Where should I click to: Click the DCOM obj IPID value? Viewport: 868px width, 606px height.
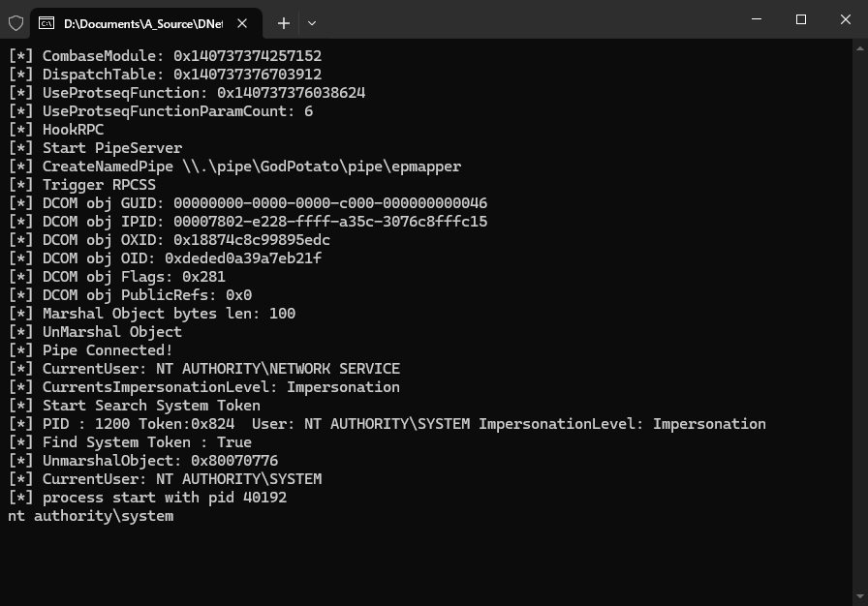point(330,222)
